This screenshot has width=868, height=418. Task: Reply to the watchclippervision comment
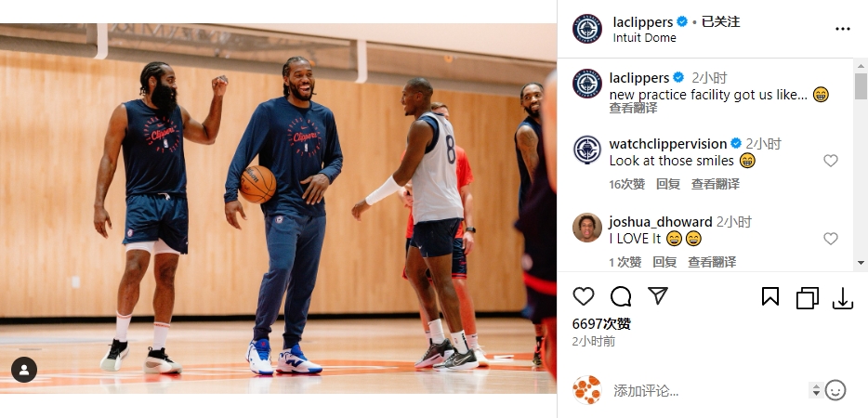click(x=668, y=184)
